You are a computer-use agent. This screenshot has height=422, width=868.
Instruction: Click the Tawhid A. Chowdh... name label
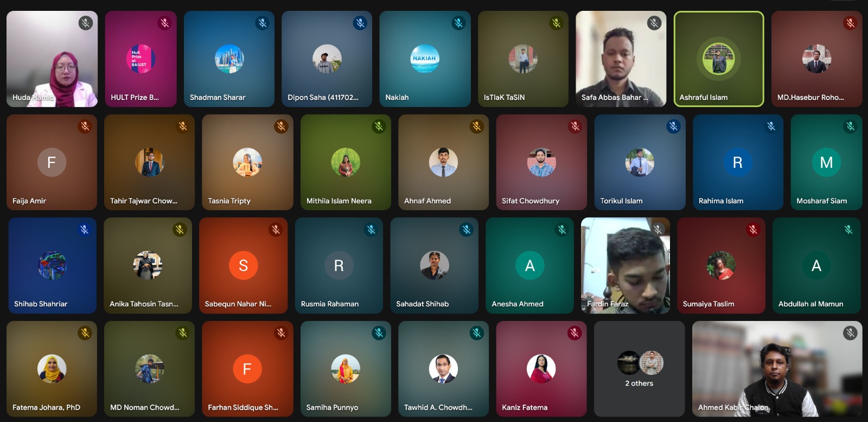point(438,407)
